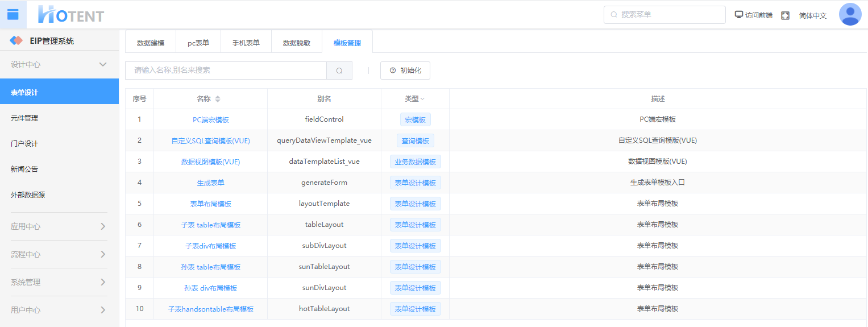This screenshot has width=868, height=327.
Task: Toggle the sidebar collapse icon
Action: coord(13,14)
